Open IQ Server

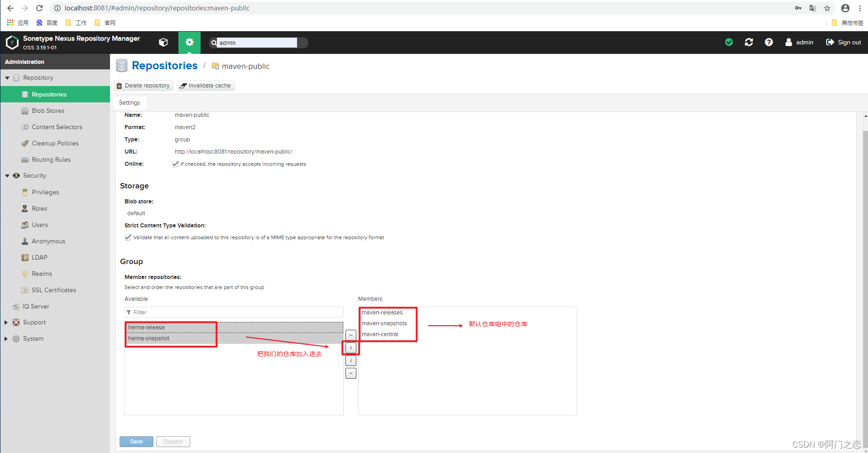36,306
